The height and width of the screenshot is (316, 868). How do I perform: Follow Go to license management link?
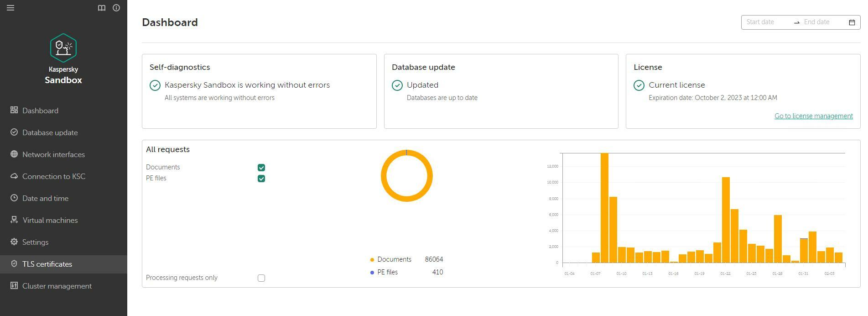tap(813, 116)
